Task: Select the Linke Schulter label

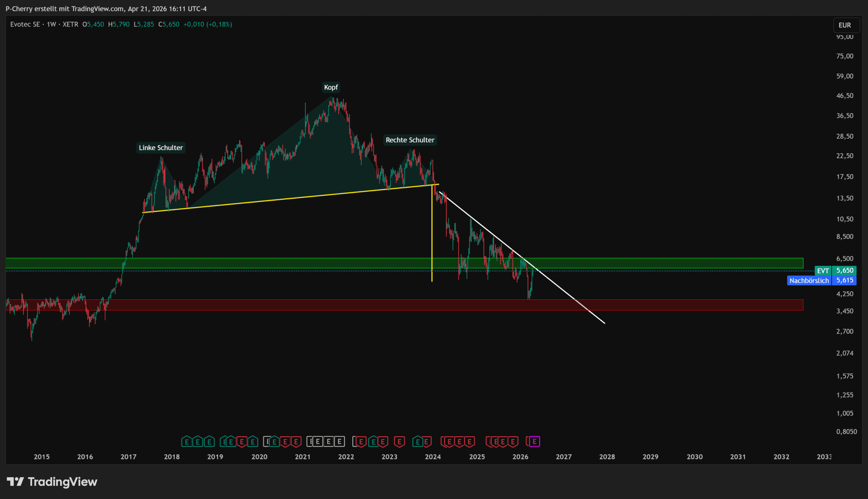Action: click(161, 148)
